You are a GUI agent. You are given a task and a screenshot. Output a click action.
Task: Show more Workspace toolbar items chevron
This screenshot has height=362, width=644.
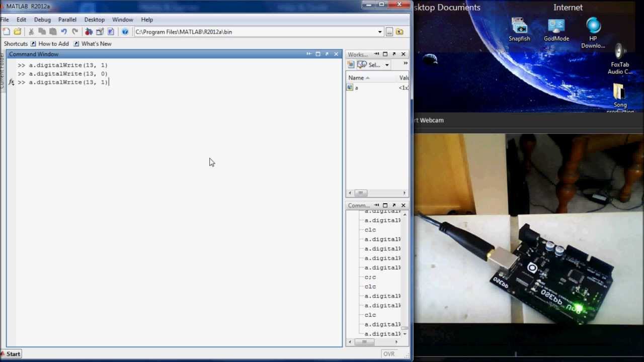(x=405, y=64)
